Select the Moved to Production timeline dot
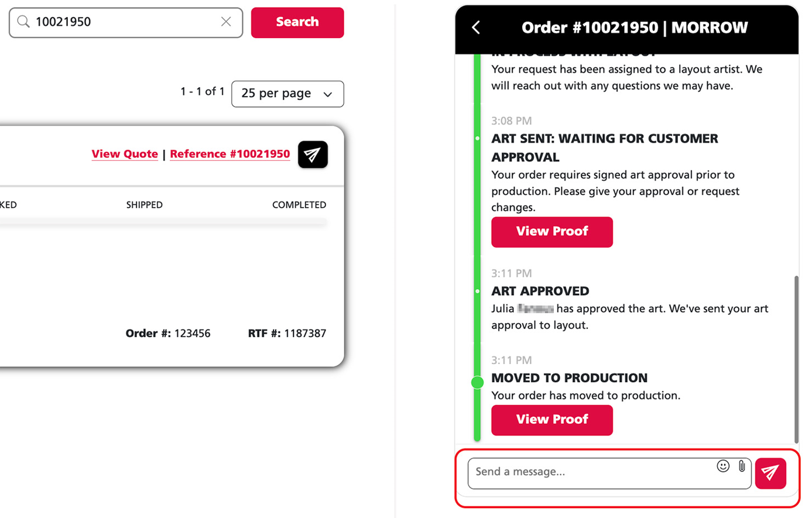The width and height of the screenshot is (812, 518). pos(477,382)
